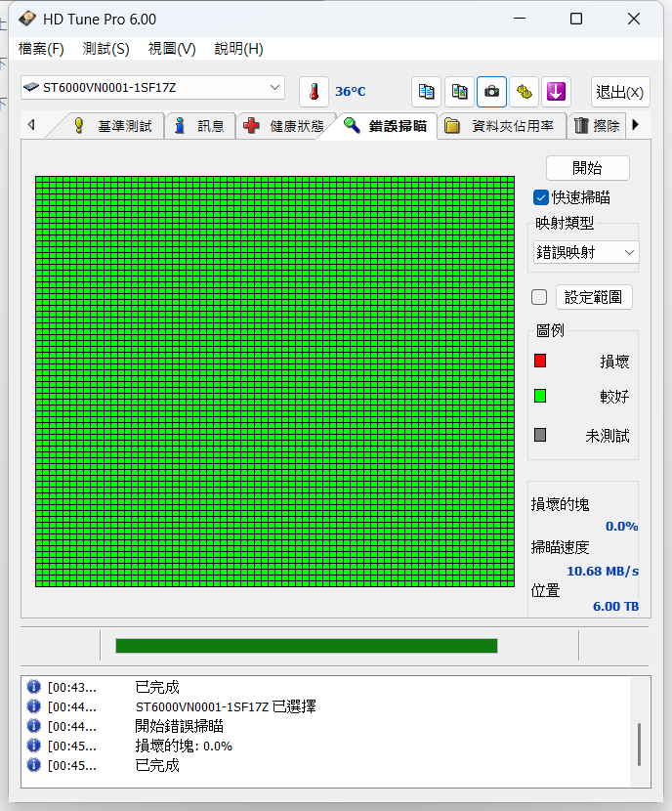Disable the 快速掃瞄 checkbox
This screenshot has height=811, width=672.
tap(541, 197)
